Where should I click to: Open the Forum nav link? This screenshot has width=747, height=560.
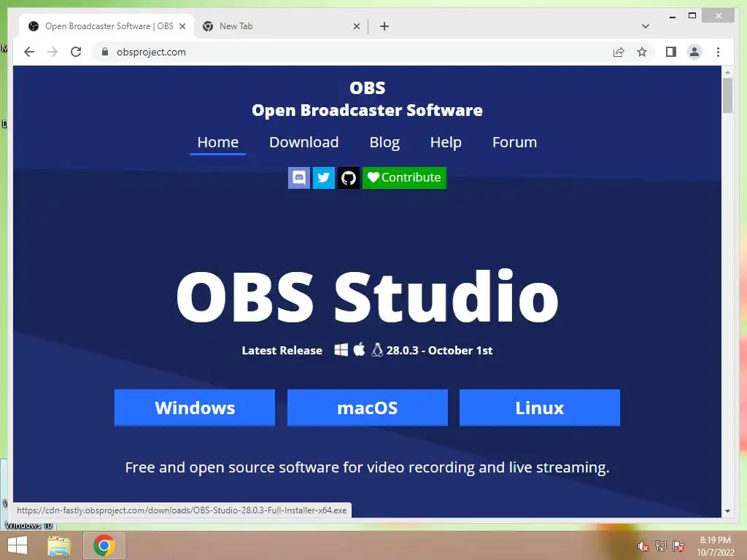point(514,142)
